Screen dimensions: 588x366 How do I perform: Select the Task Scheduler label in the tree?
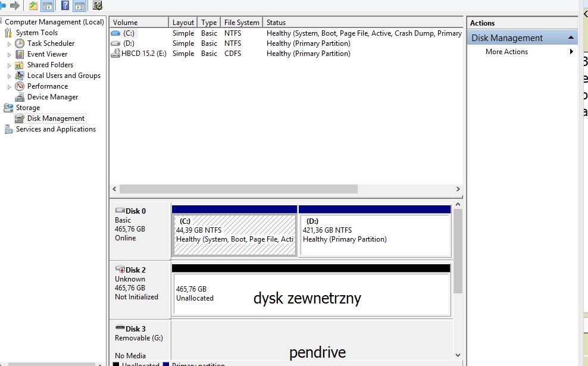(51, 43)
